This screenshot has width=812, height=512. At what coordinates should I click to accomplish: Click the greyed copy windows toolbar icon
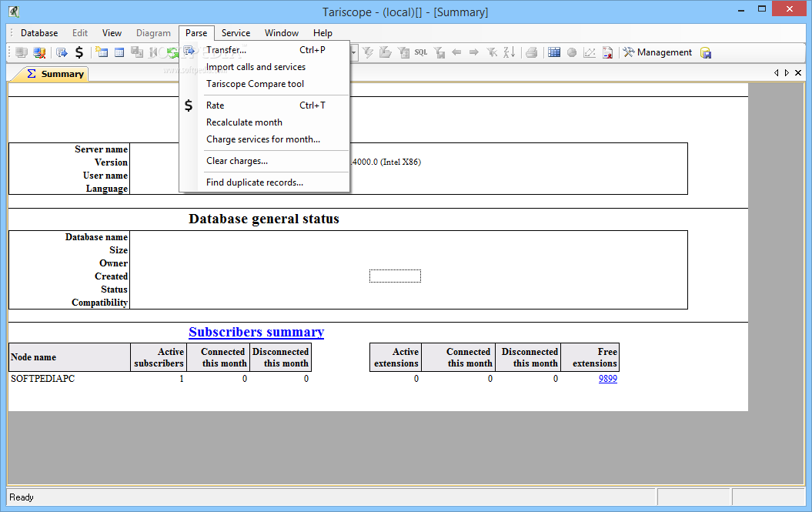tap(137, 52)
